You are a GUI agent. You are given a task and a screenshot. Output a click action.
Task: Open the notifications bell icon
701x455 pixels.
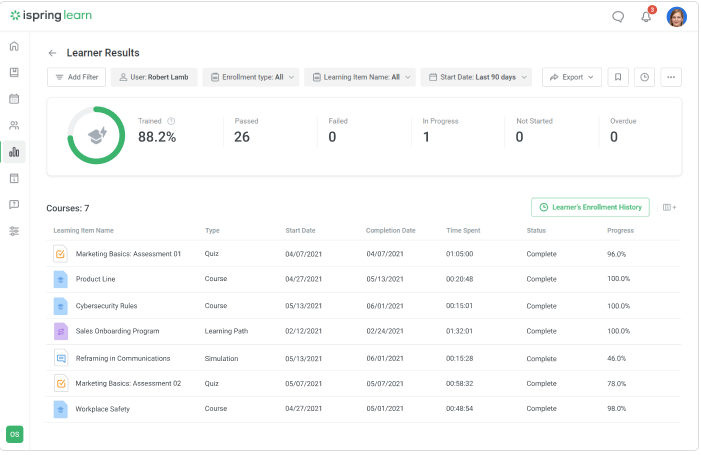click(646, 17)
